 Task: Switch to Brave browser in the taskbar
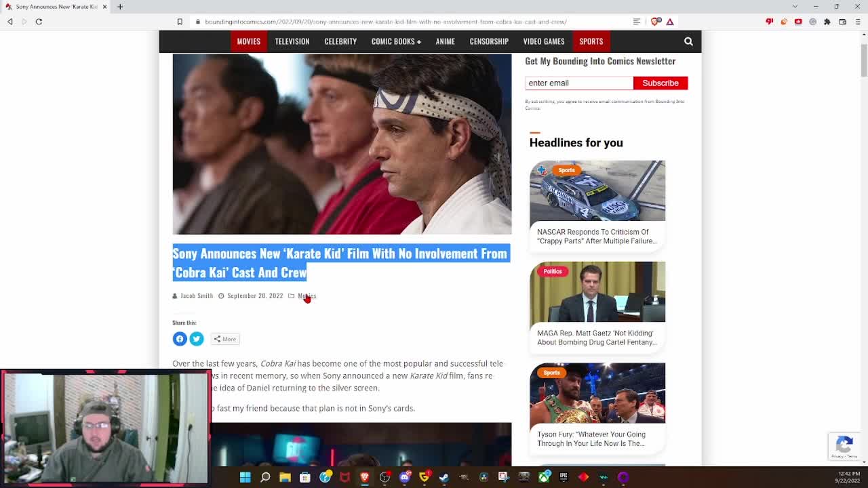pos(365,477)
